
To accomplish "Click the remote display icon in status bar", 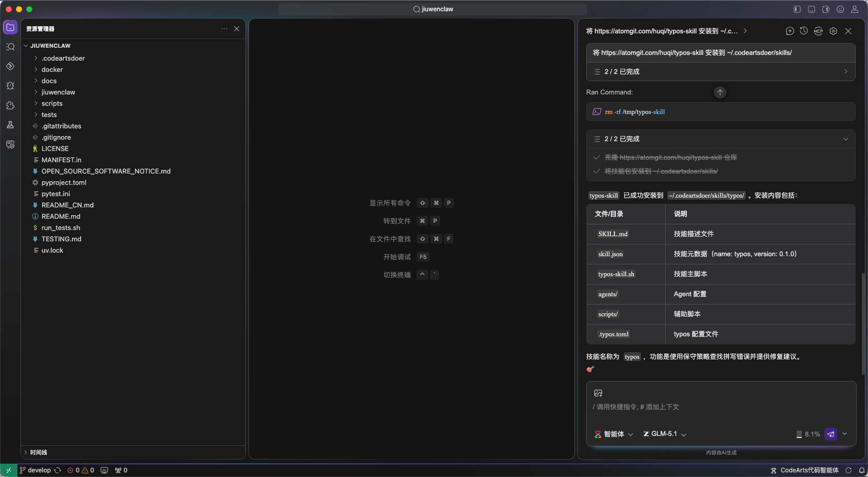I will point(104,470).
